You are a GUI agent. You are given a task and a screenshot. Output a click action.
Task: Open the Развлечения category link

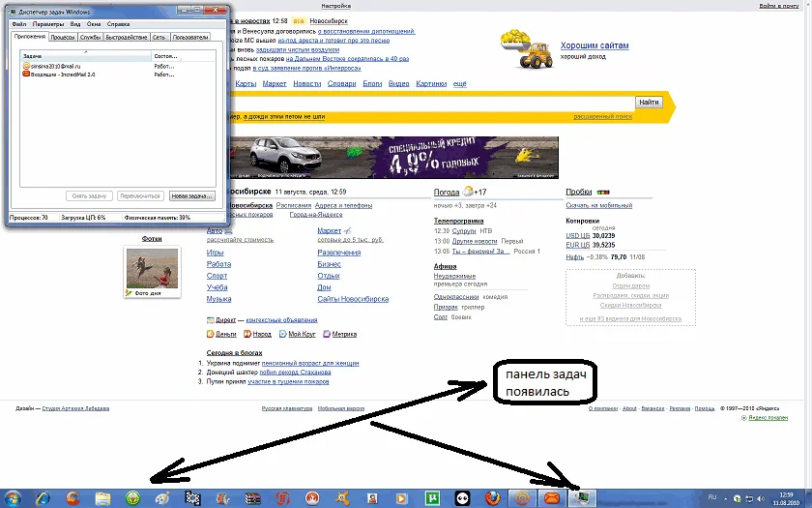(x=339, y=253)
